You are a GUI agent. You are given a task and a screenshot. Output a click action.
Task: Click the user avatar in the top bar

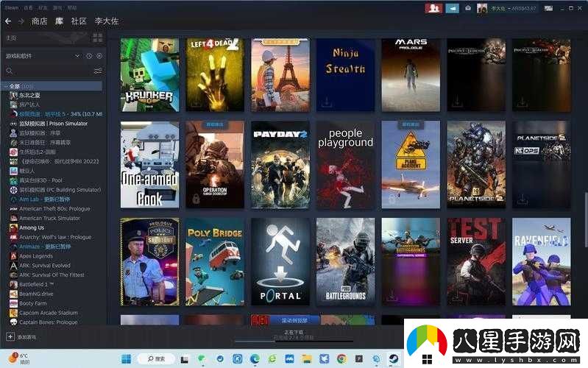pyautogui.click(x=482, y=8)
